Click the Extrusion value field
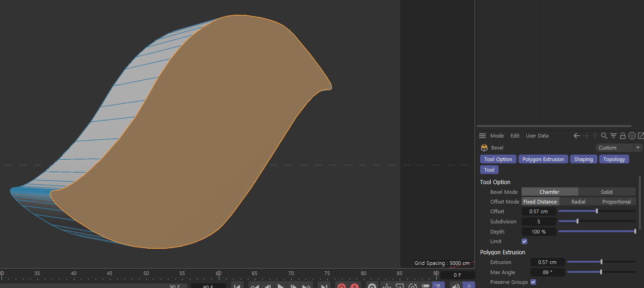The image size is (644, 288). (x=548, y=262)
